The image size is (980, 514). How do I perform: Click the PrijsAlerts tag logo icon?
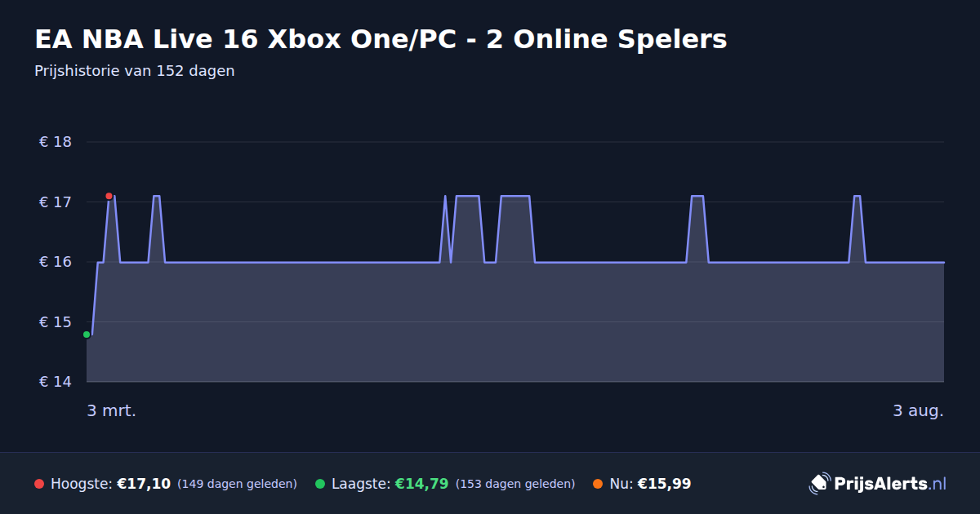(819, 483)
